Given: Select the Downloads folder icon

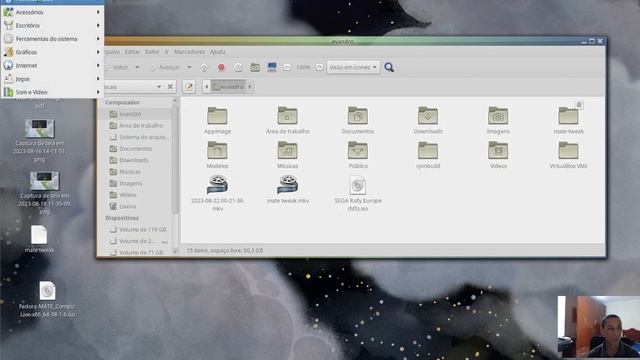Looking at the screenshot, I should 428,116.
